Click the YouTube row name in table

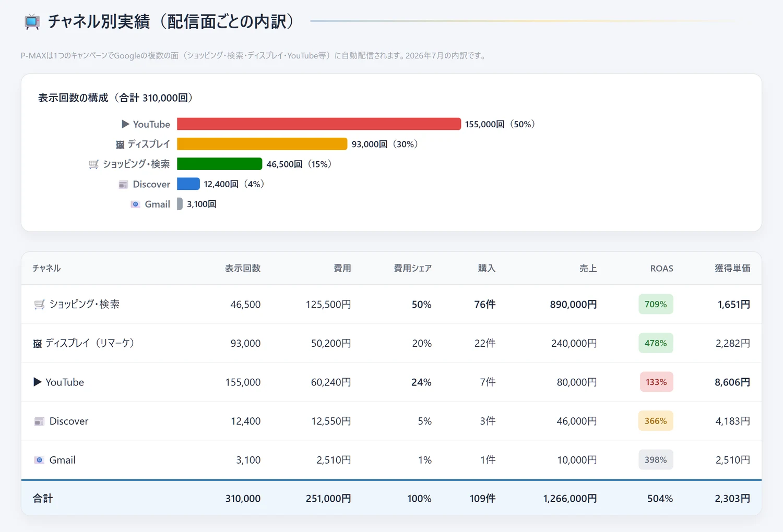click(x=65, y=382)
